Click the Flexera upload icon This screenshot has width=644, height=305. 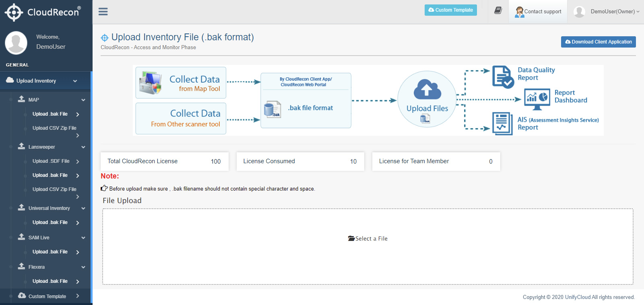pyautogui.click(x=22, y=266)
